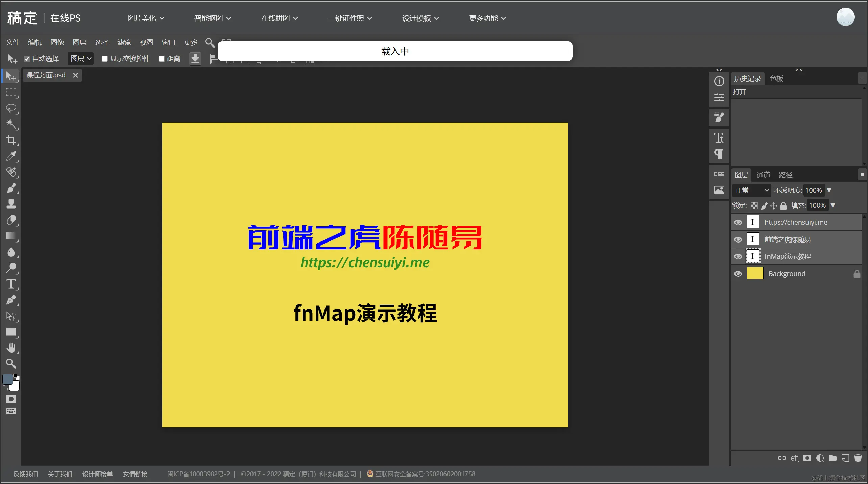The image size is (868, 484).
Task: Open the CSS panel icon
Action: tap(719, 174)
